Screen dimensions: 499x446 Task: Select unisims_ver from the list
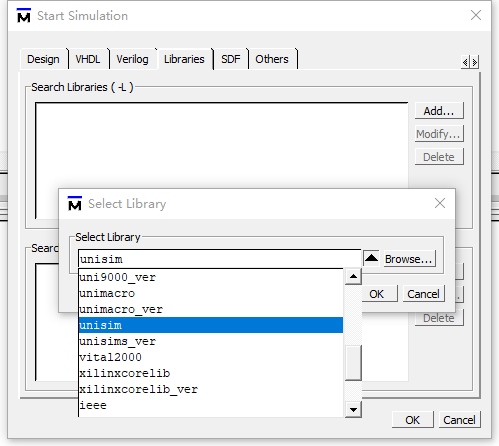(211, 341)
